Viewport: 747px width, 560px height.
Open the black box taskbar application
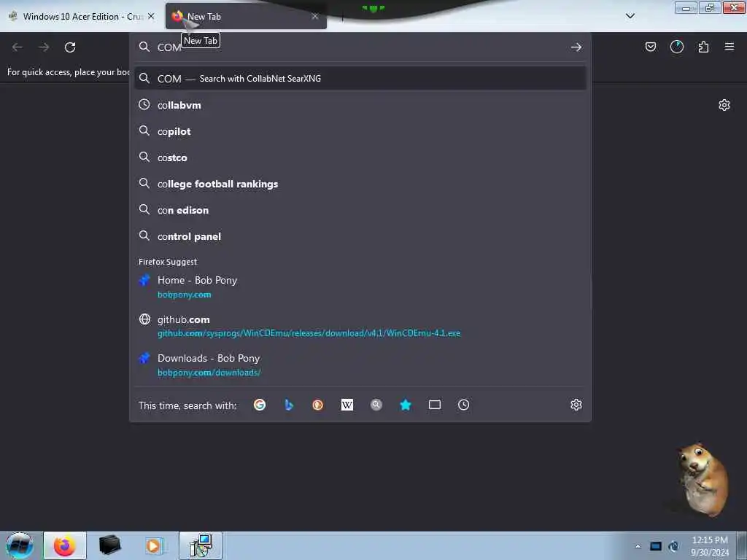pos(109,545)
